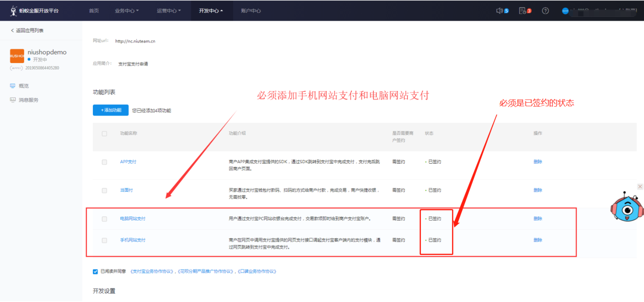This screenshot has height=302, width=644.
Task: Expand the 运营中心 dropdown menu
Action: click(168, 11)
